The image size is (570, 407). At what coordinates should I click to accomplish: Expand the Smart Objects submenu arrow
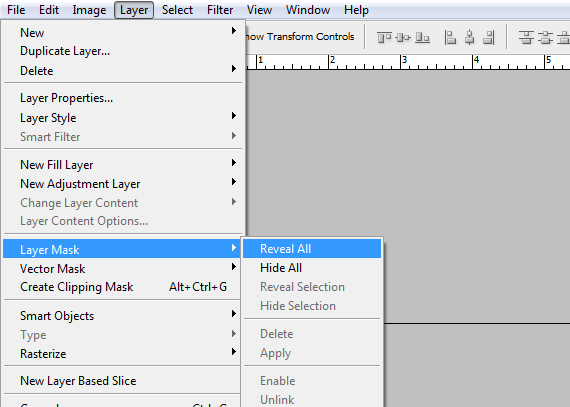click(234, 314)
